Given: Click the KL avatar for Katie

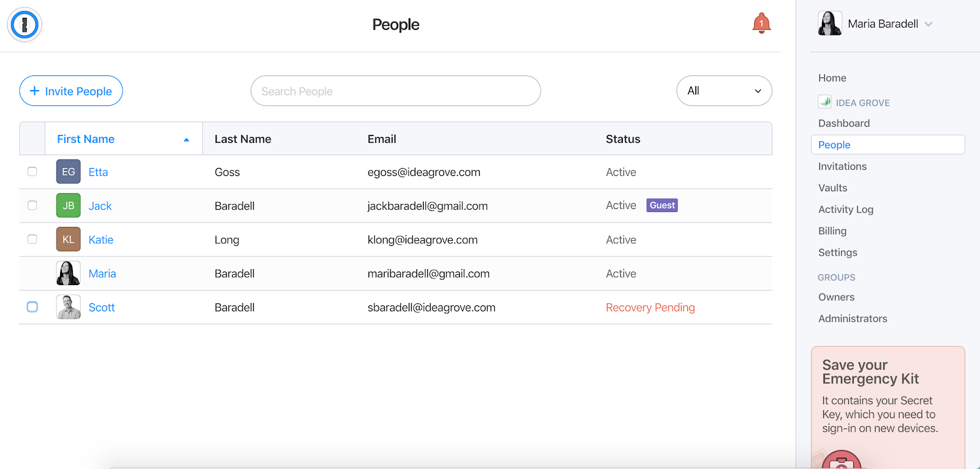Looking at the screenshot, I should click(x=69, y=239).
